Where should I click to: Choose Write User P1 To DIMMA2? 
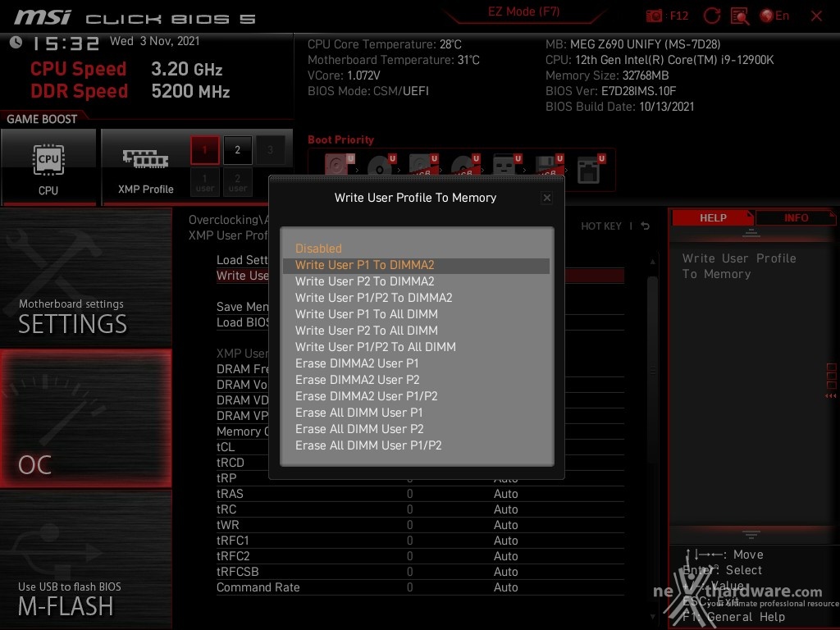416,265
